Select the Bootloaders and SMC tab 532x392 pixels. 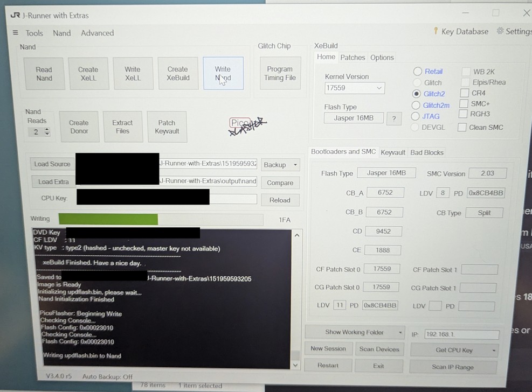click(343, 152)
